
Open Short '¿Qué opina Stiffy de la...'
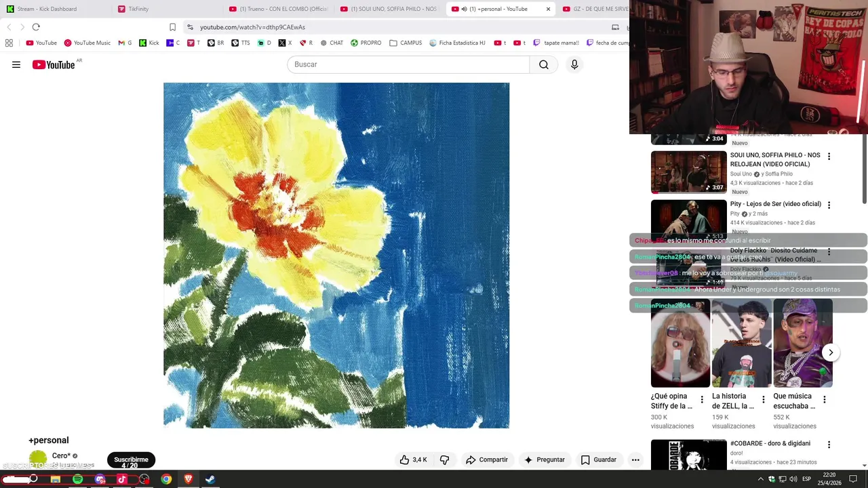pos(680,343)
